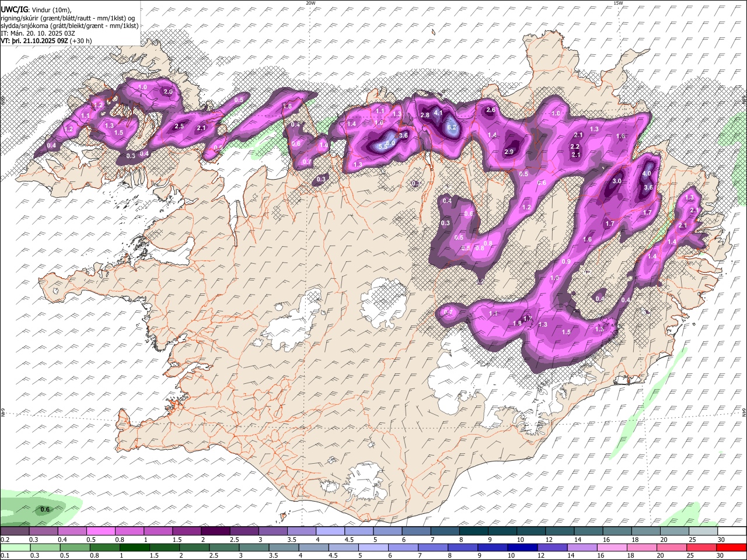The width and height of the screenshot is (747, 560).
Task: Select the 30 white swatch, top legend row
Action: pyautogui.click(x=732, y=531)
